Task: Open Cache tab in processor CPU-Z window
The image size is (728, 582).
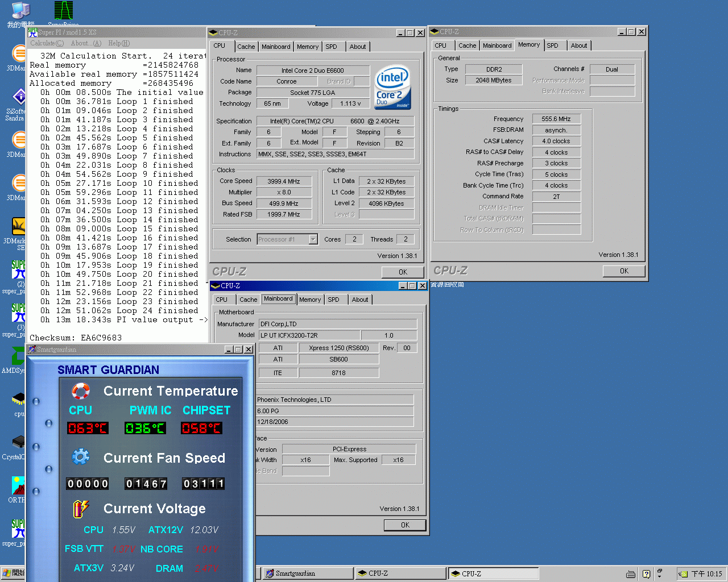Action: (246, 47)
